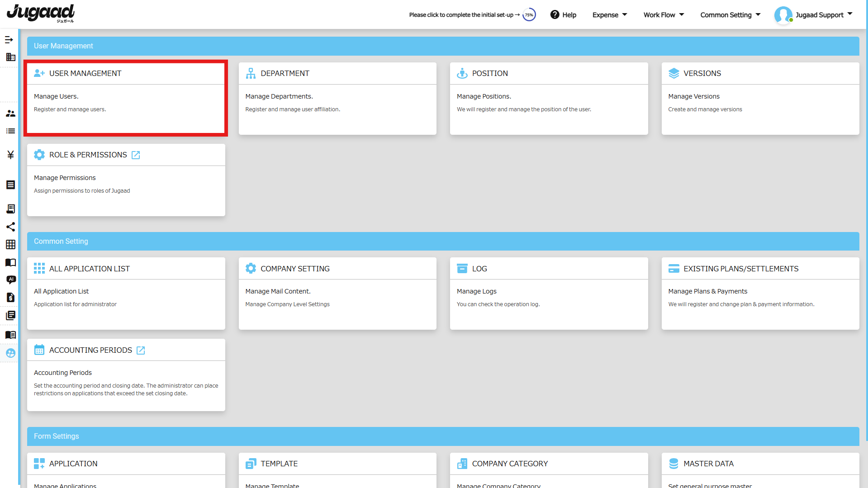The width and height of the screenshot is (868, 488).
Task: Click the User Management add-user icon
Action: (39, 73)
